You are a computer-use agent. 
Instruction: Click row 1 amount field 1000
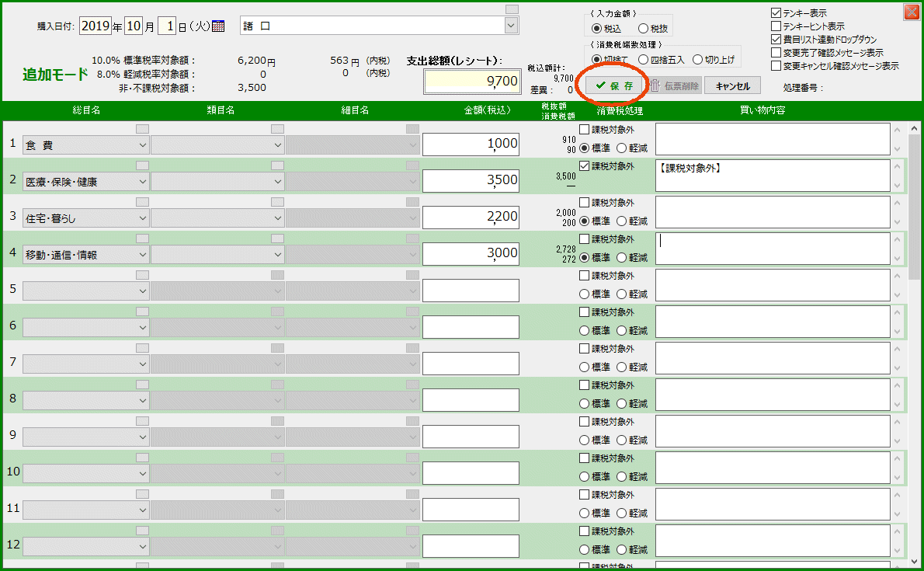471,144
